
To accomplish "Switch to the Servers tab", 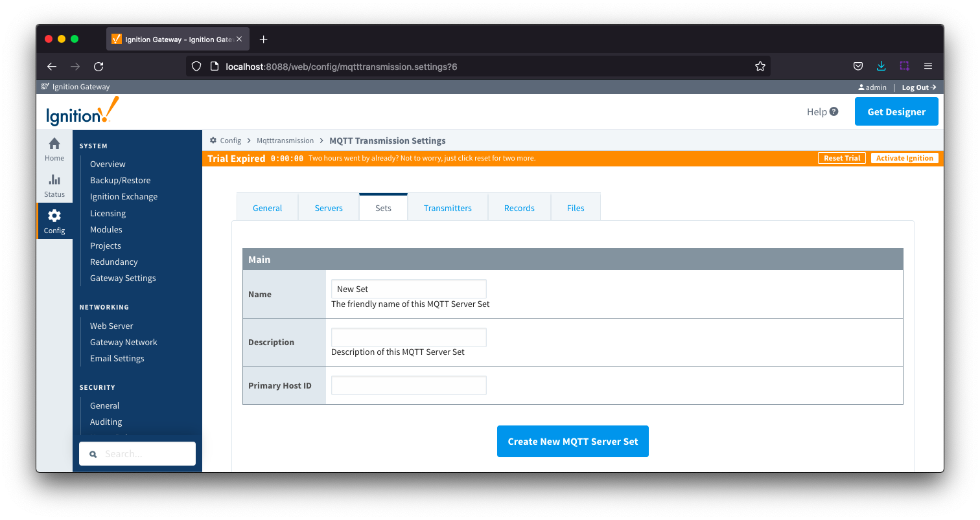I will (329, 208).
